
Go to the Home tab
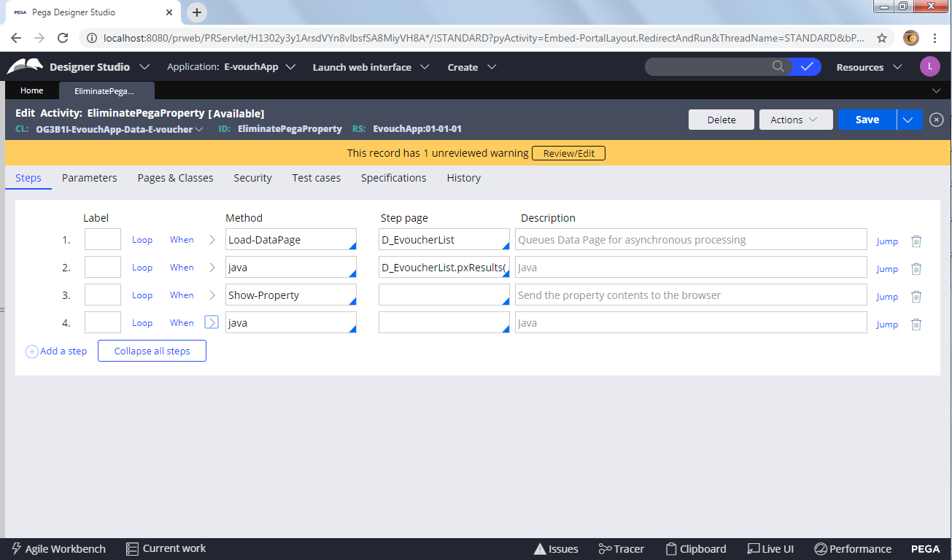31,90
